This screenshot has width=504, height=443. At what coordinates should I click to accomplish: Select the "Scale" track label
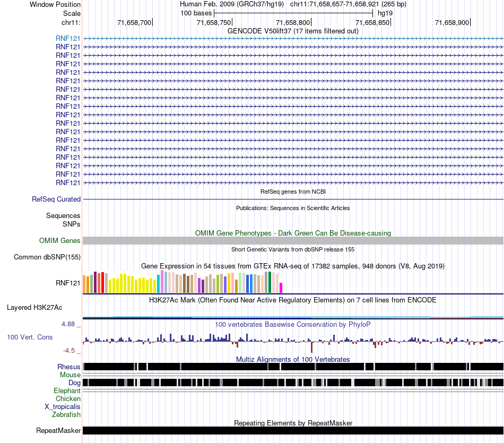pyautogui.click(x=72, y=13)
